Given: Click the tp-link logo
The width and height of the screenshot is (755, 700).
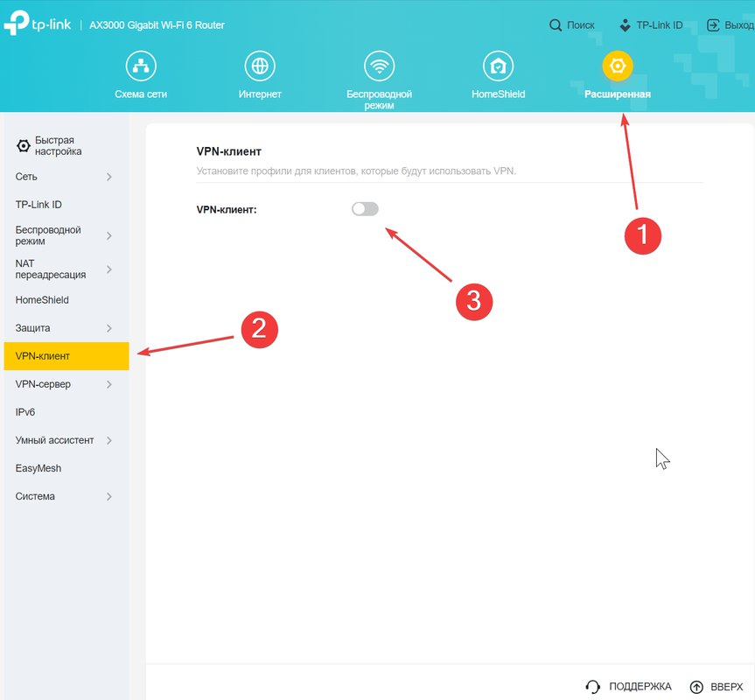Looking at the screenshot, I should coord(37,23).
